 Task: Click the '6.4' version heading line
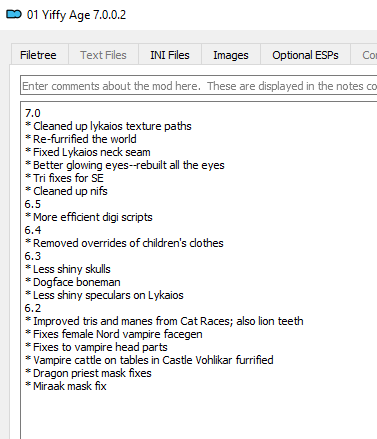click(33, 230)
